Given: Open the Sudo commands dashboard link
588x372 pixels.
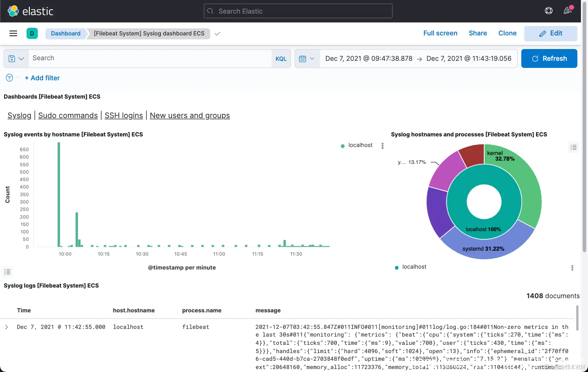Looking at the screenshot, I should pyautogui.click(x=68, y=115).
